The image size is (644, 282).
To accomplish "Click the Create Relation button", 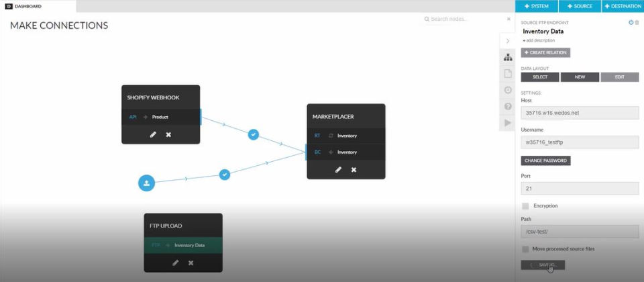I will coord(545,52).
